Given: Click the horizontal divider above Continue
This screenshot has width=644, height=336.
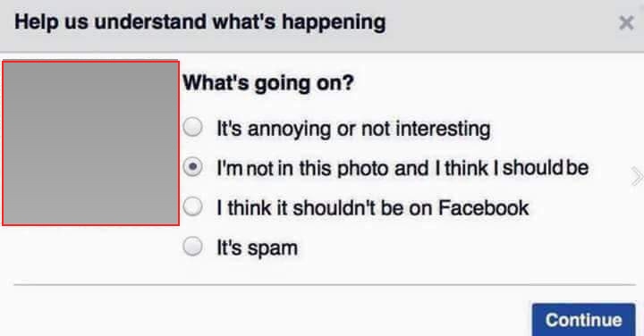Looking at the screenshot, I should pos(325,284).
